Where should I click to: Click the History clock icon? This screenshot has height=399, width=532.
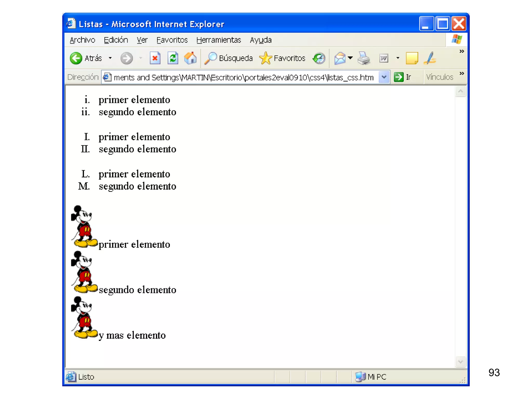point(319,58)
